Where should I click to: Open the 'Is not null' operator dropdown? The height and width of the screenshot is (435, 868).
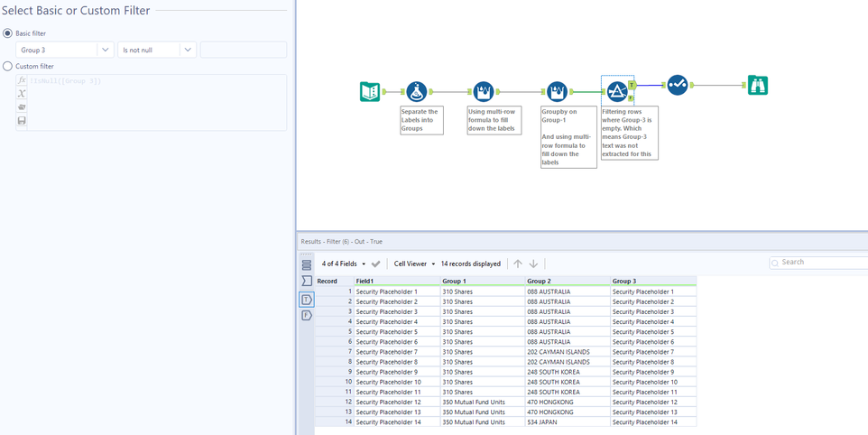click(188, 51)
